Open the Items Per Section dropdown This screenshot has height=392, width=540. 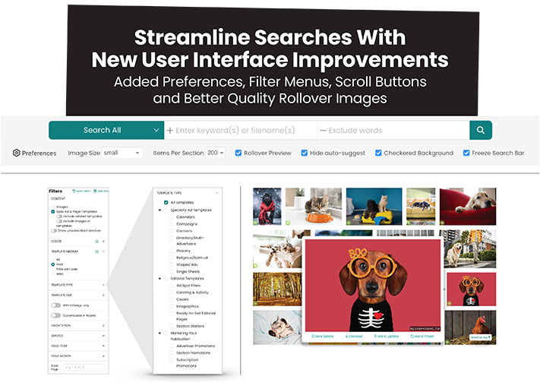point(215,153)
